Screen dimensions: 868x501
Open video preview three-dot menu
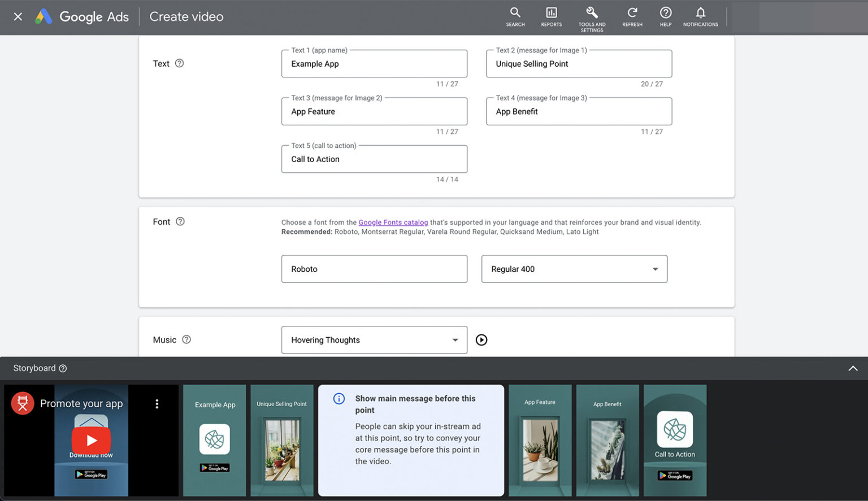157,404
